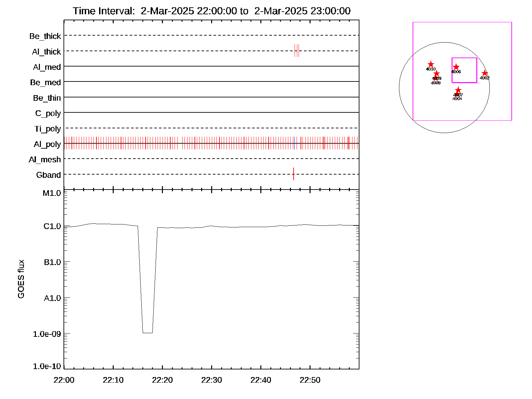Click the 1.0e-10 flux axis label
Image resolution: width=532 pixels, height=399 pixels.
pyautogui.click(x=47, y=366)
